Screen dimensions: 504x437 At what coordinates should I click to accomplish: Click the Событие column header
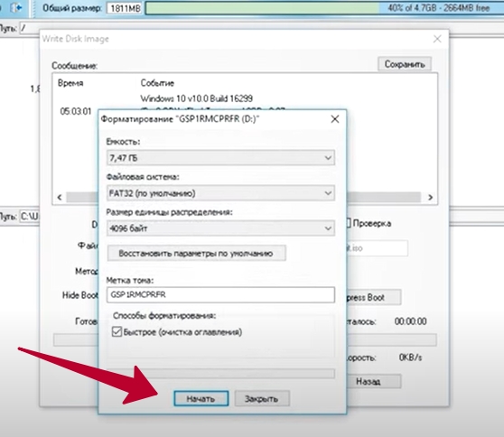157,83
